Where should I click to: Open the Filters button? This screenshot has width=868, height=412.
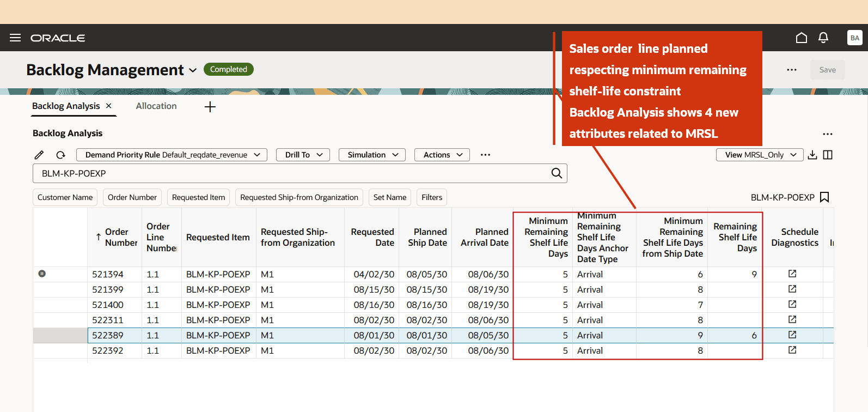coord(432,197)
